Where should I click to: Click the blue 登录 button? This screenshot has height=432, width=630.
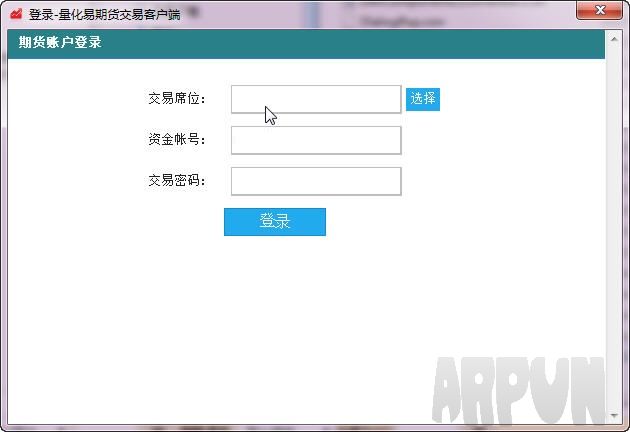(x=275, y=221)
